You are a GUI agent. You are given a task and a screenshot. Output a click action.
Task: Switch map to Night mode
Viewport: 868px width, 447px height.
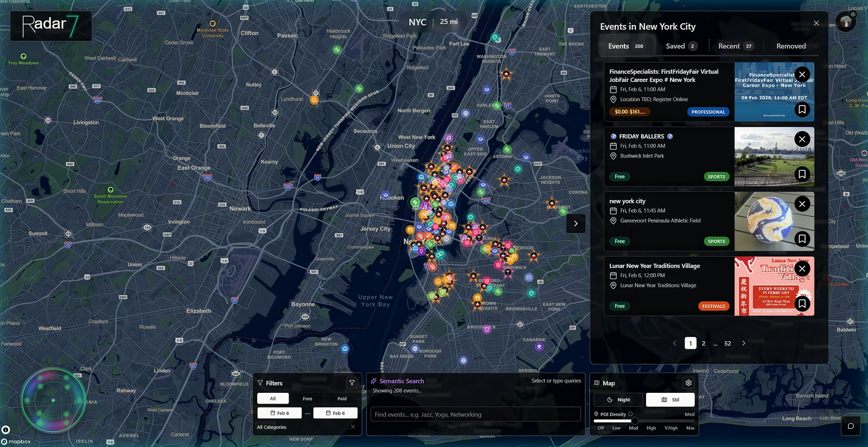(x=618, y=400)
